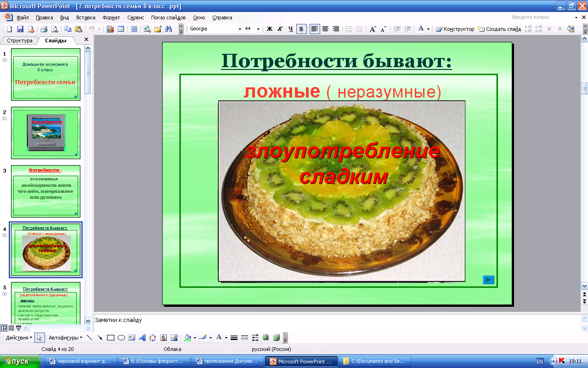
Task: Insert picture from file icon
Action: pyautogui.click(x=174, y=338)
